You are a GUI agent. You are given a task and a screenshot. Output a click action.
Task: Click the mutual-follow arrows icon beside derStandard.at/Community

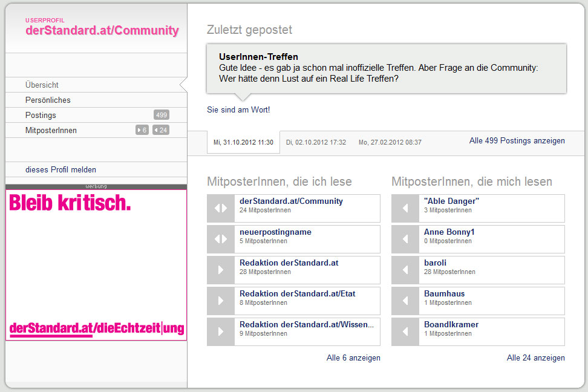pos(221,208)
